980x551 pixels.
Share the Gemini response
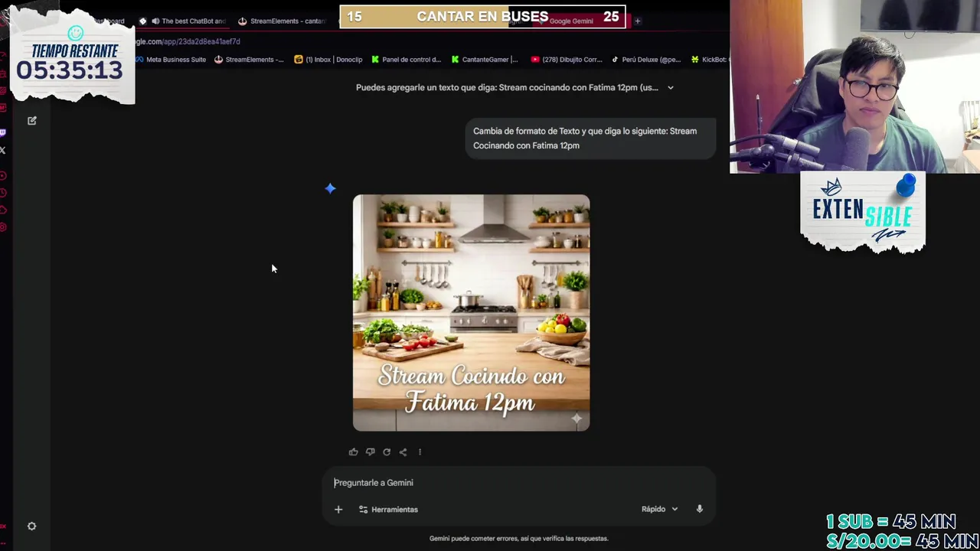(403, 452)
